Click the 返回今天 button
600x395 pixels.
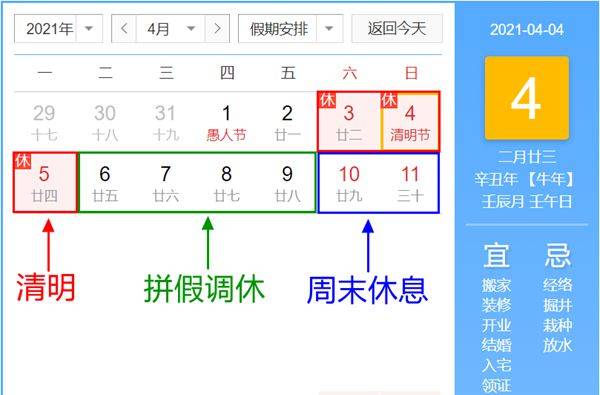(397, 29)
